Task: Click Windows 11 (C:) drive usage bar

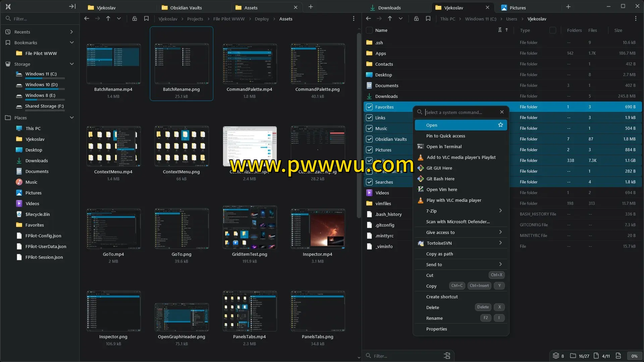Action: click(x=45, y=78)
